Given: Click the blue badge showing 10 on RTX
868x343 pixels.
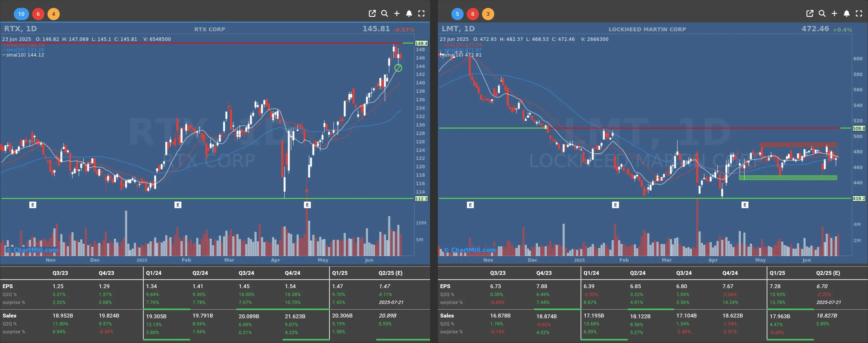Looking at the screenshot, I should (x=21, y=14).
